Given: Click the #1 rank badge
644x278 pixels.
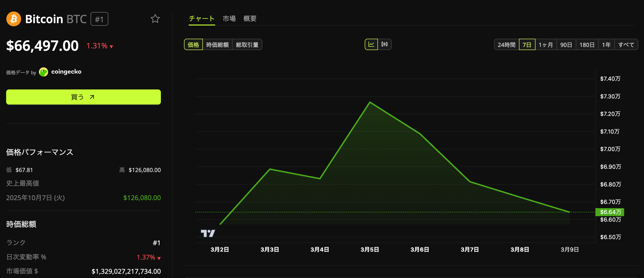Looking at the screenshot, I should point(99,19).
